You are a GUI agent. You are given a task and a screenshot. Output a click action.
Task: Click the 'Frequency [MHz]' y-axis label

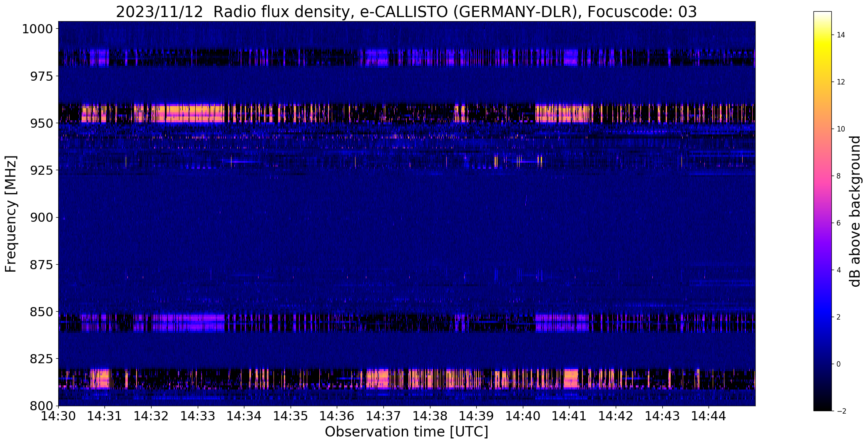11,214
